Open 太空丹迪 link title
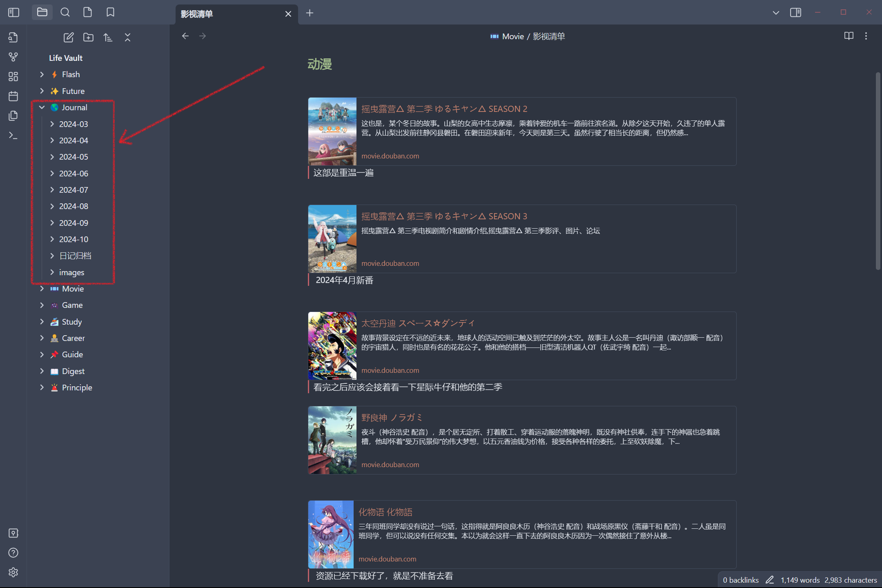The width and height of the screenshot is (882, 588). (x=418, y=323)
